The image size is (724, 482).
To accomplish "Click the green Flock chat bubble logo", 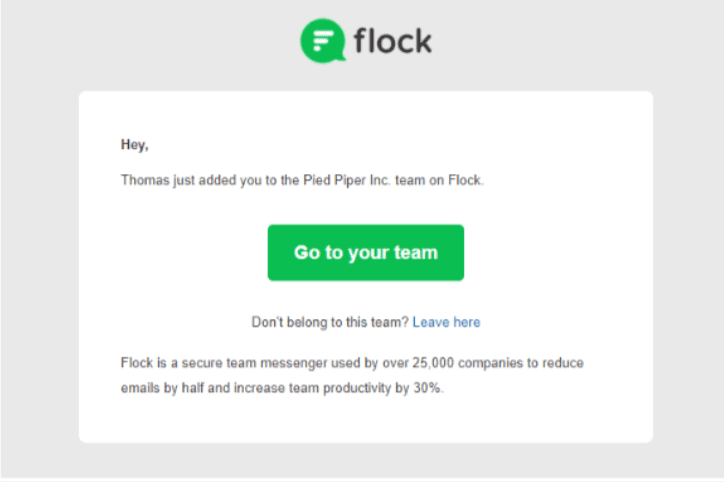I will 323,41.
